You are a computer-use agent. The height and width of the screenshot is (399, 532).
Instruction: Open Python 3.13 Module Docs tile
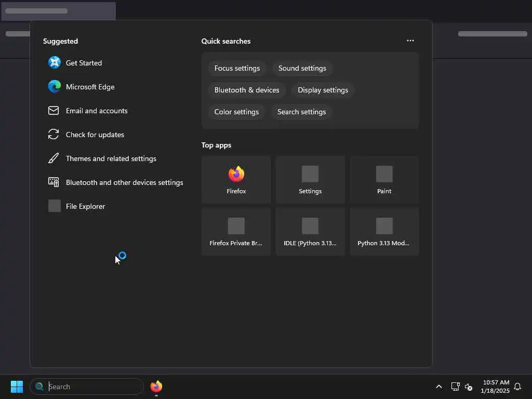384,232
